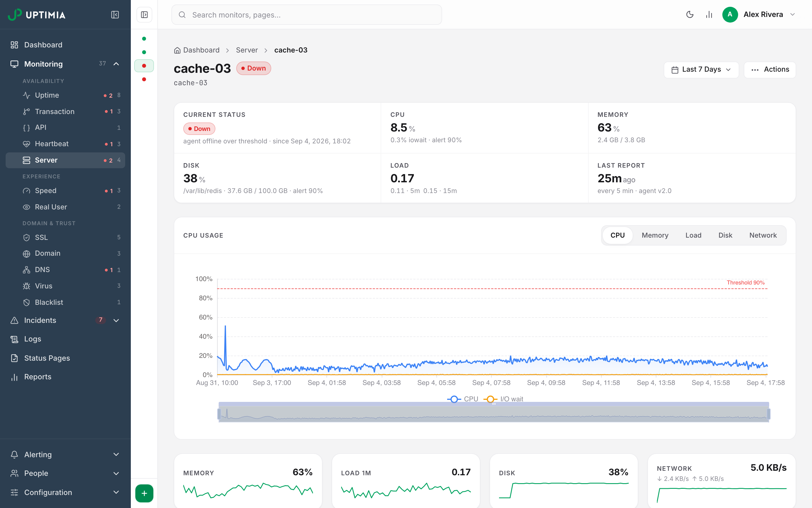Open Dashboard in the sidebar
This screenshot has width=812, height=508.
(65, 45)
